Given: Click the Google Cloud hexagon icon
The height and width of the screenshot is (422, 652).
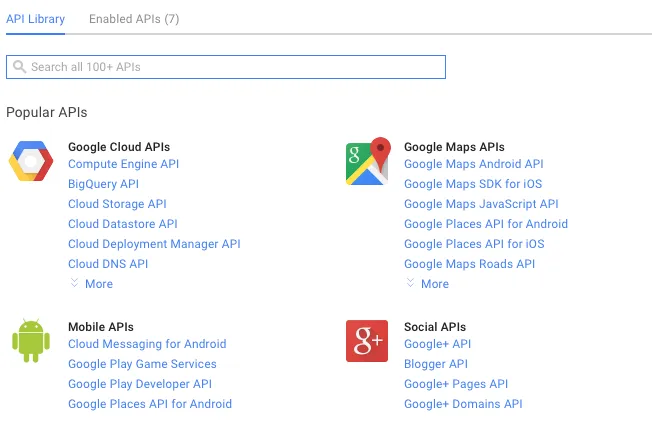Looking at the screenshot, I should 31,162.
